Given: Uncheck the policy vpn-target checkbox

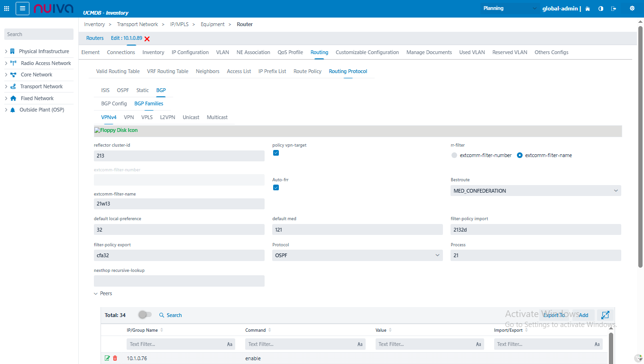Looking at the screenshot, I should coord(276,153).
